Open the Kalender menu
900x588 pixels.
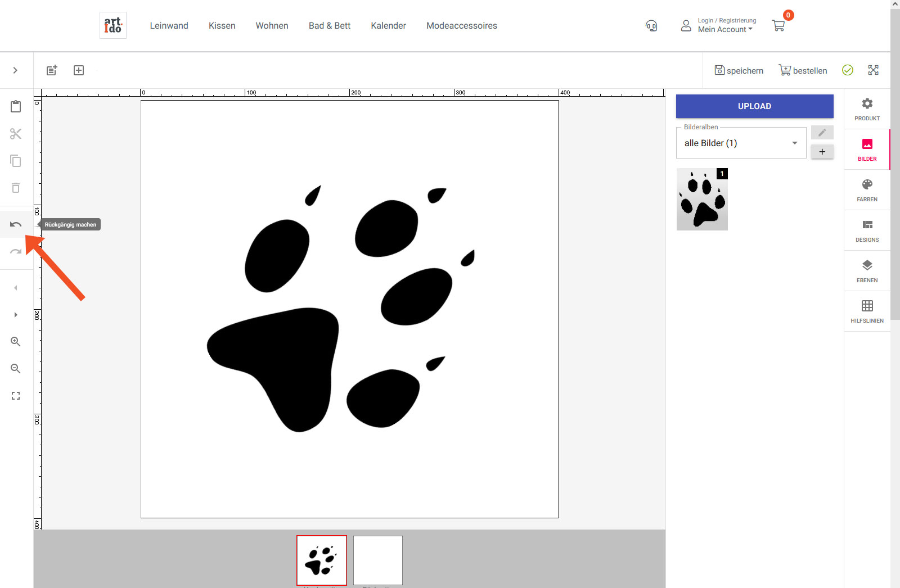coord(388,26)
